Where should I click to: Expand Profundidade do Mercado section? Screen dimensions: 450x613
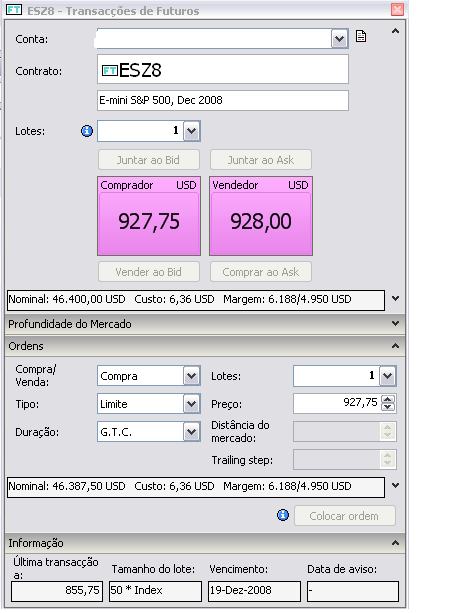pyautogui.click(x=395, y=324)
